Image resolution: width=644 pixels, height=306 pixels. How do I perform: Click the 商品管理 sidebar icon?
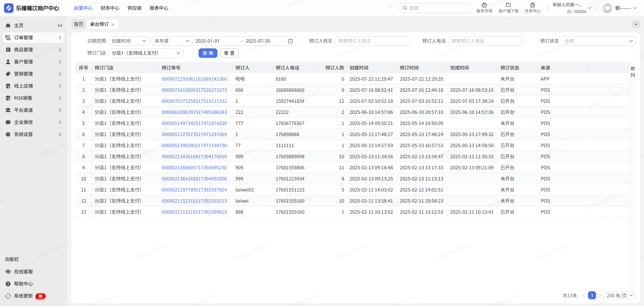click(8, 50)
